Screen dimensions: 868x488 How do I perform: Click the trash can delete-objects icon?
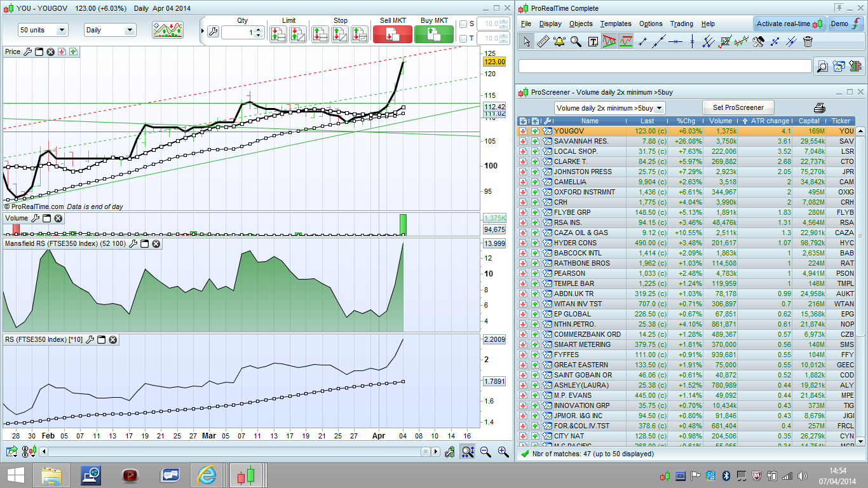coord(808,42)
